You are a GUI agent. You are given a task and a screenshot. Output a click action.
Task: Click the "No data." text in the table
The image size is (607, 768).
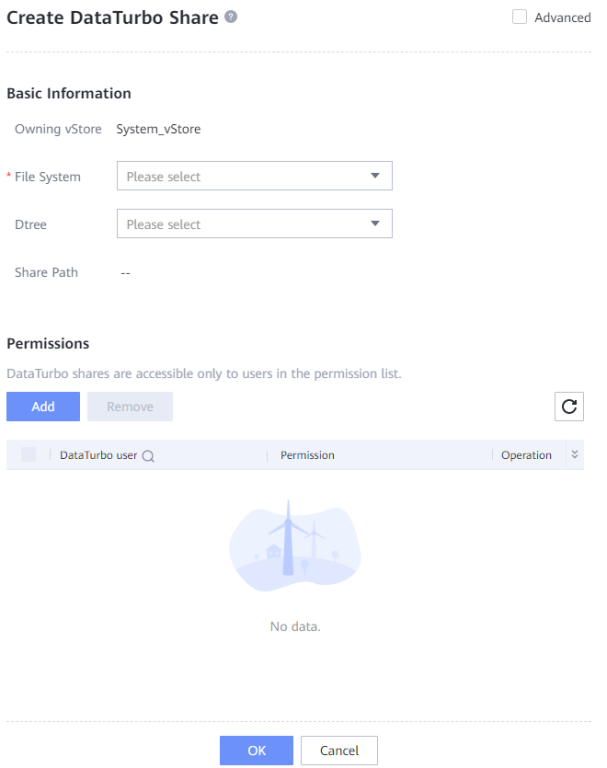[295, 627]
